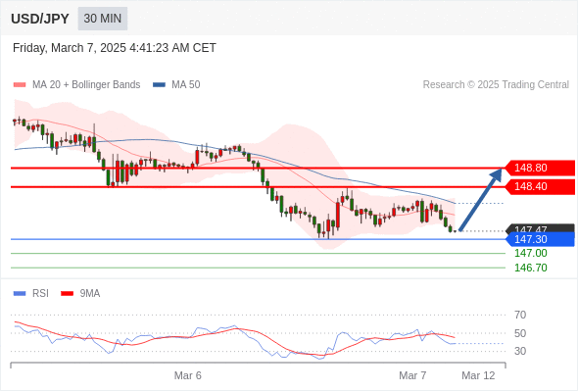The width and height of the screenshot is (578, 392).
Task: Click the 30 MIN timeframe button
Action: 103,19
